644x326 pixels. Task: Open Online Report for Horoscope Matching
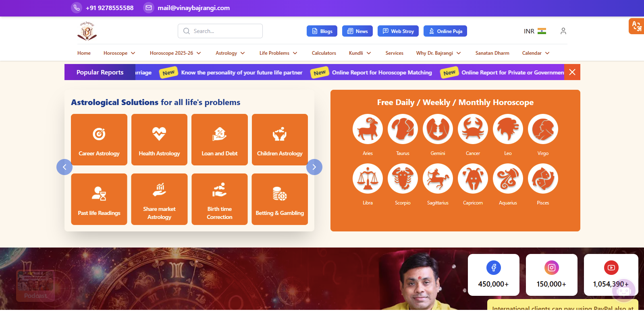[382, 72]
